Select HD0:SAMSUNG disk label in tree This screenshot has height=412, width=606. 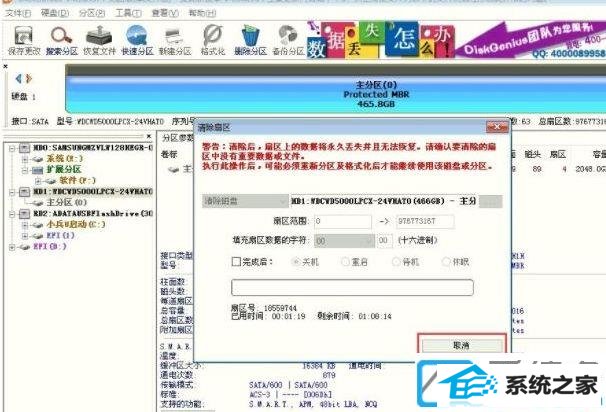pyautogui.click(x=93, y=148)
